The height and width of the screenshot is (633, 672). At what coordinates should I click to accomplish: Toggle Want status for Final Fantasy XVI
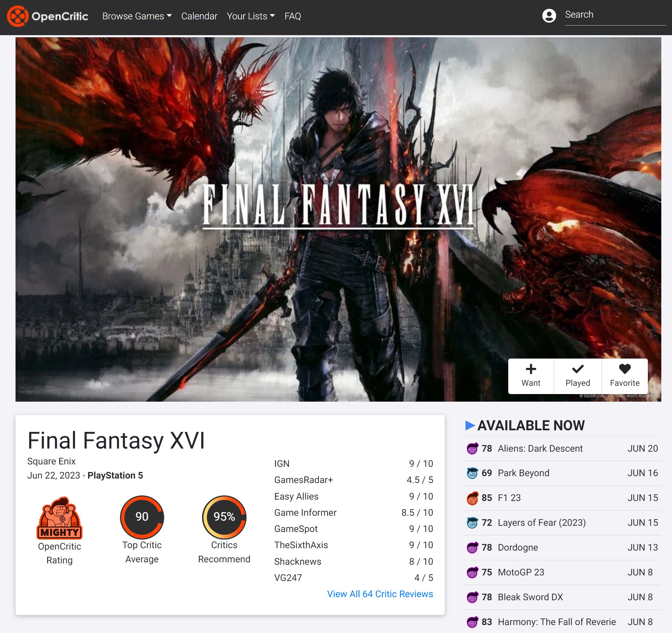point(531,375)
